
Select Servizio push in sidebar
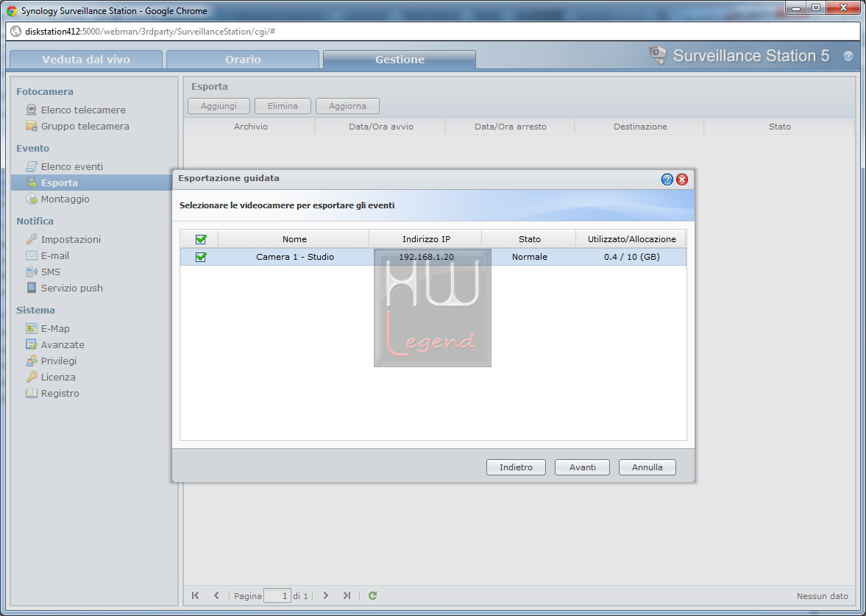pyautogui.click(x=72, y=288)
